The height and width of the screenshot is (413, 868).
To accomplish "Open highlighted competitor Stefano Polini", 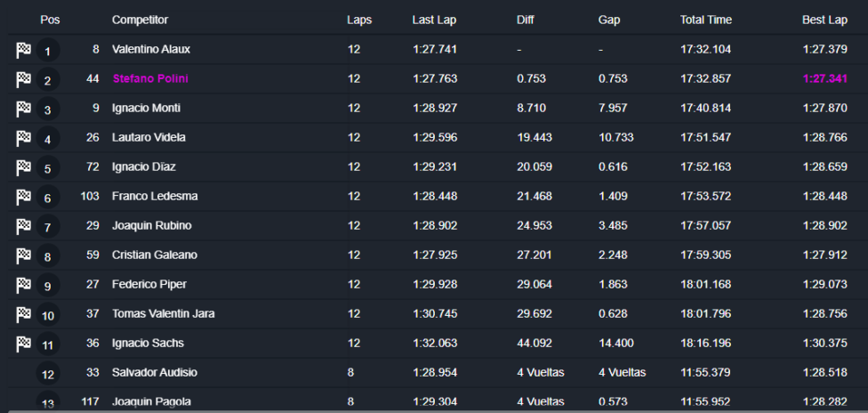I will (x=150, y=78).
